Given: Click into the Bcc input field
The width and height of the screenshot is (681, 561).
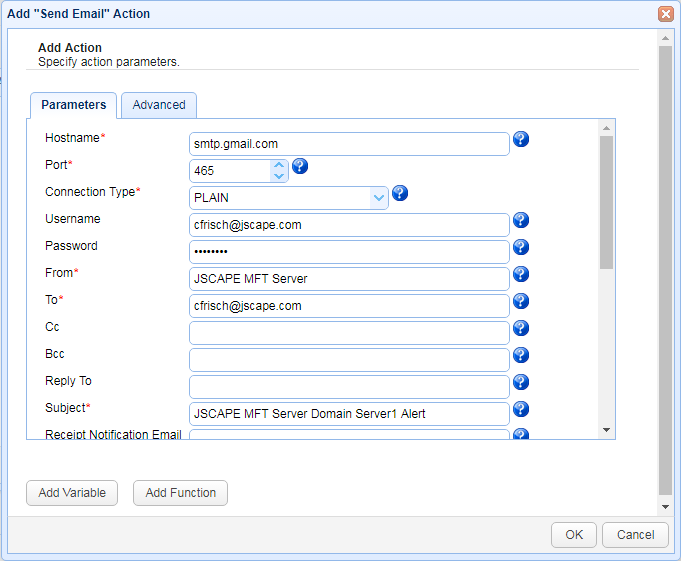Looking at the screenshot, I should pyautogui.click(x=349, y=360).
